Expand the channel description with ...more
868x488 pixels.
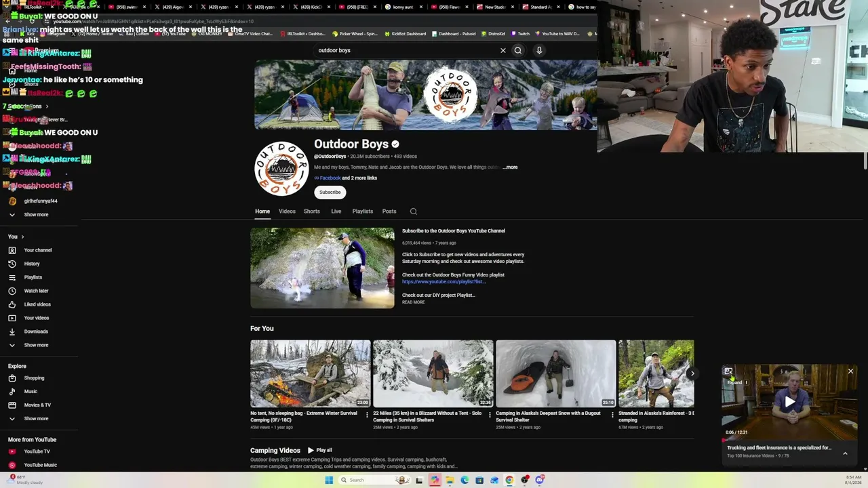pyautogui.click(x=510, y=167)
